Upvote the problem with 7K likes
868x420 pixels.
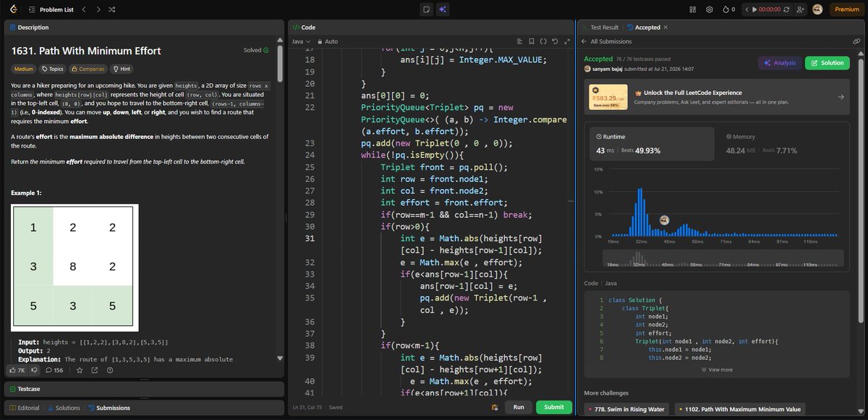point(17,370)
